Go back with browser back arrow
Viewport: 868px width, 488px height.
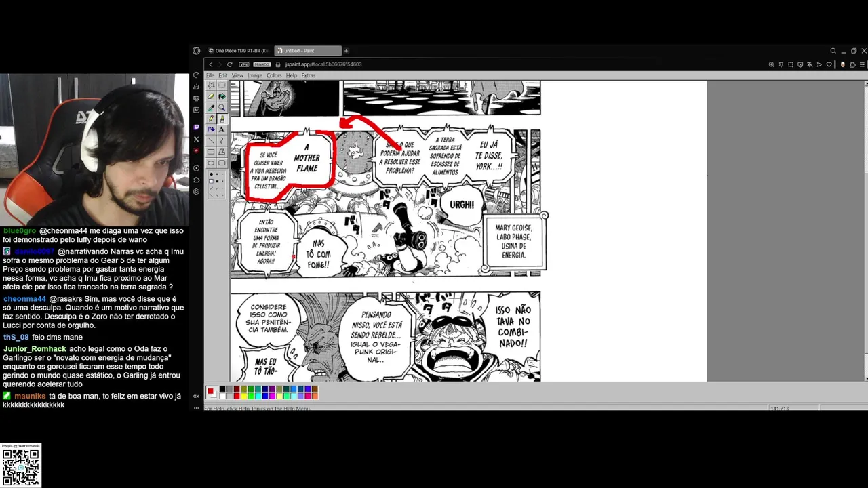coord(211,64)
